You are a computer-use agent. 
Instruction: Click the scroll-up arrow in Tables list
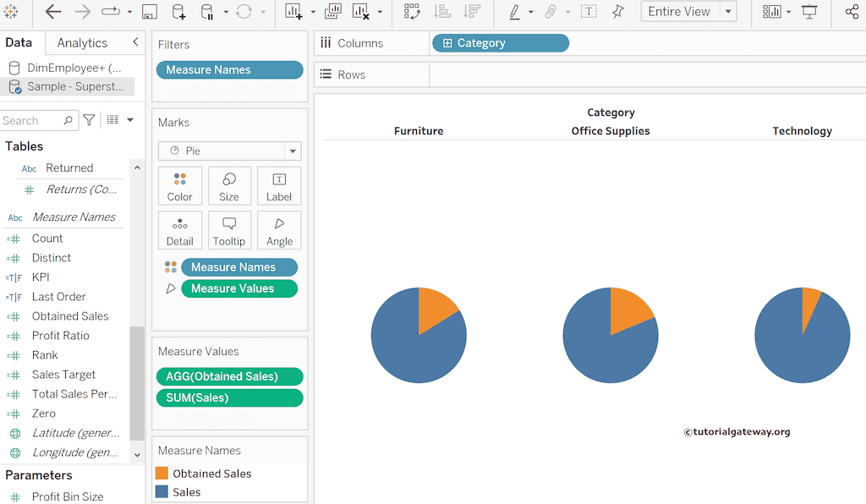(137, 167)
